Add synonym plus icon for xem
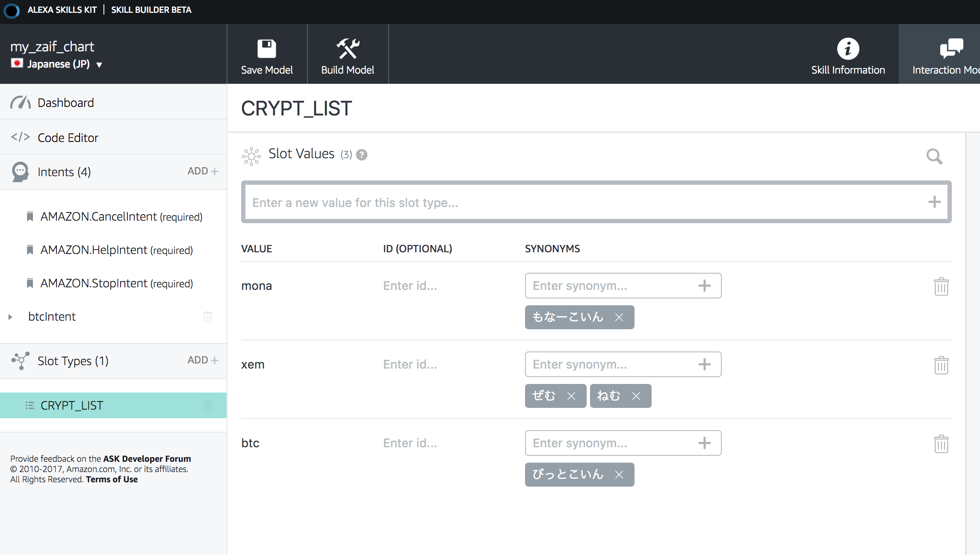This screenshot has width=980, height=555. click(705, 364)
